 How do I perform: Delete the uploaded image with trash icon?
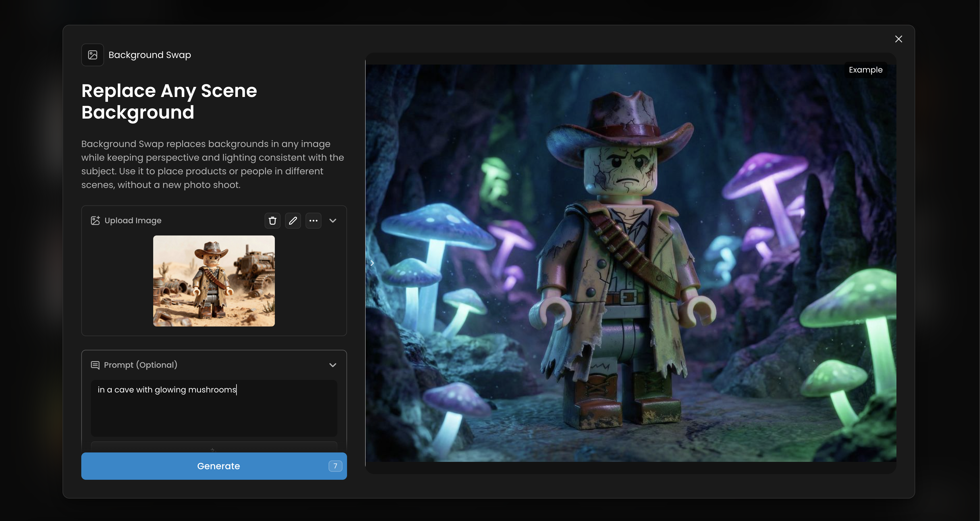pyautogui.click(x=272, y=221)
